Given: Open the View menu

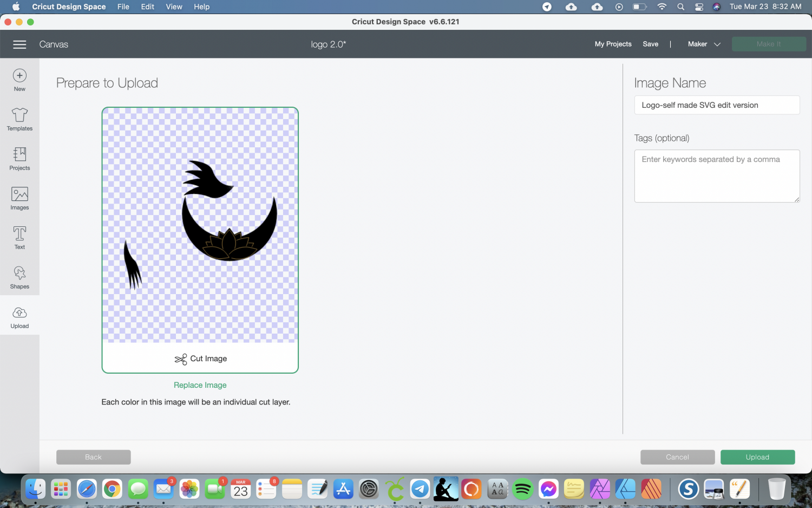Looking at the screenshot, I should pyautogui.click(x=174, y=6).
